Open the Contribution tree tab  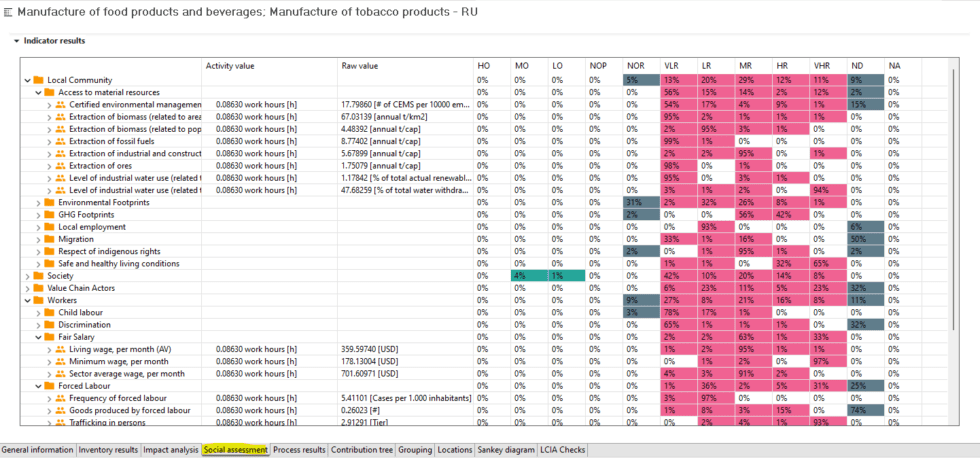[x=362, y=450]
